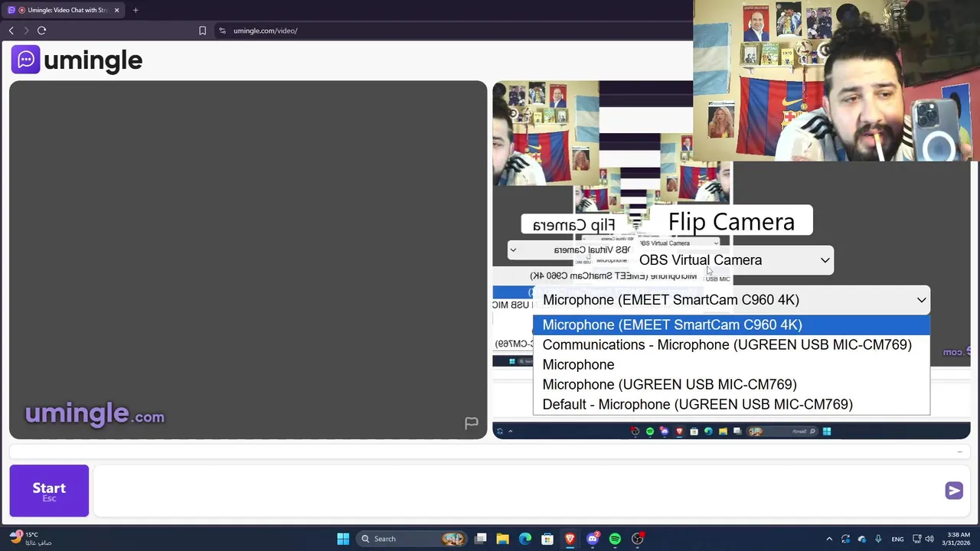Select the Umingle: Video Chat browser tab

click(x=63, y=10)
